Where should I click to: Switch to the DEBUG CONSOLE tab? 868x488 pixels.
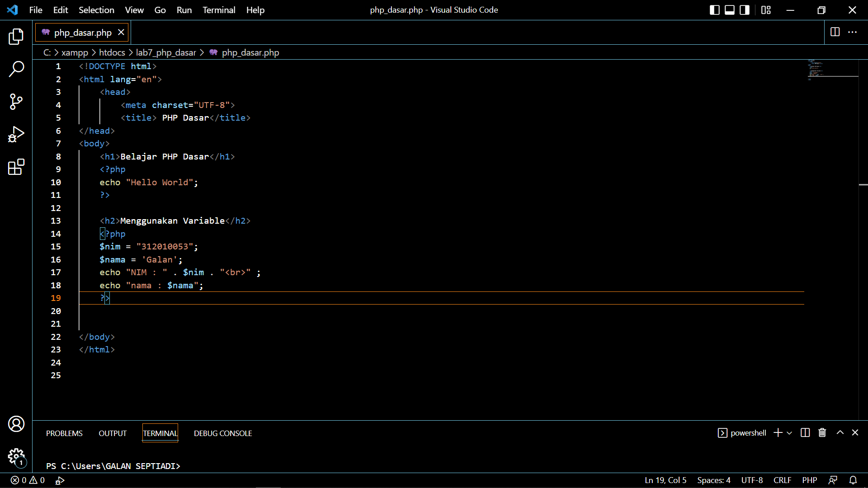click(x=222, y=433)
